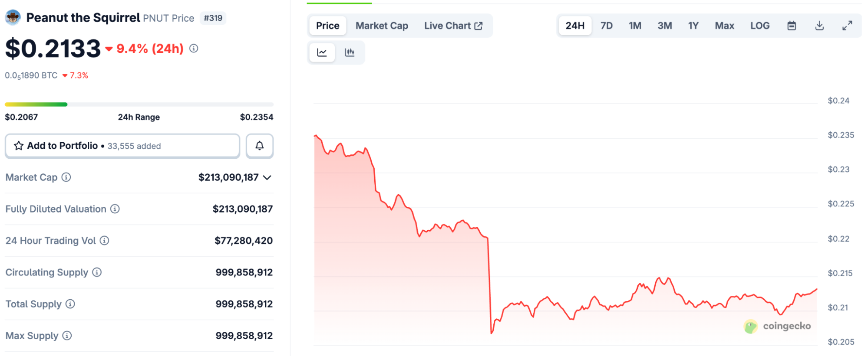Select the Price chart tab
Viewport: 868px width, 356px height.
click(327, 26)
